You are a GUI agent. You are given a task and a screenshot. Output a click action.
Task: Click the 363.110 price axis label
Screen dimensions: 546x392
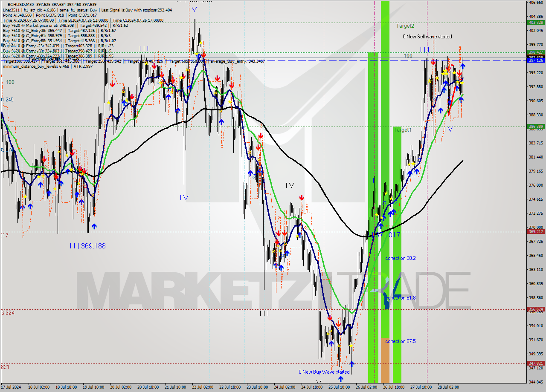click(536, 269)
